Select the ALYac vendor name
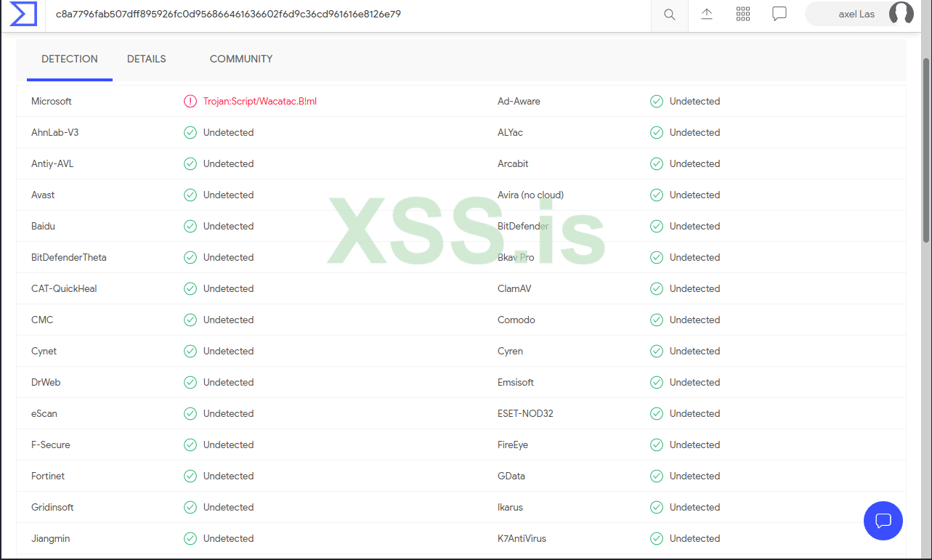The width and height of the screenshot is (932, 560). pos(510,133)
